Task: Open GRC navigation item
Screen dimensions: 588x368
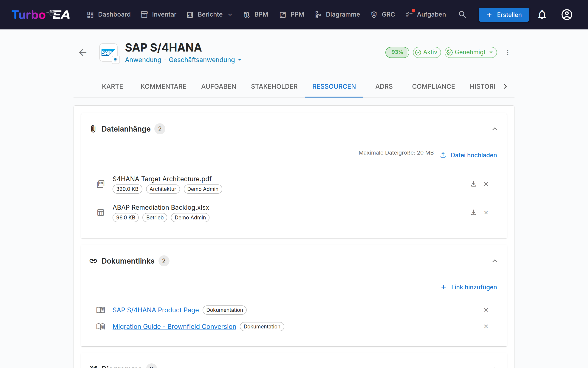Action: click(x=383, y=14)
